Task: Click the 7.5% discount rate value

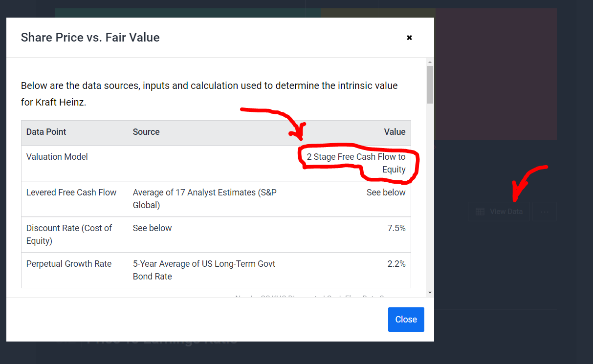Action: (x=396, y=228)
